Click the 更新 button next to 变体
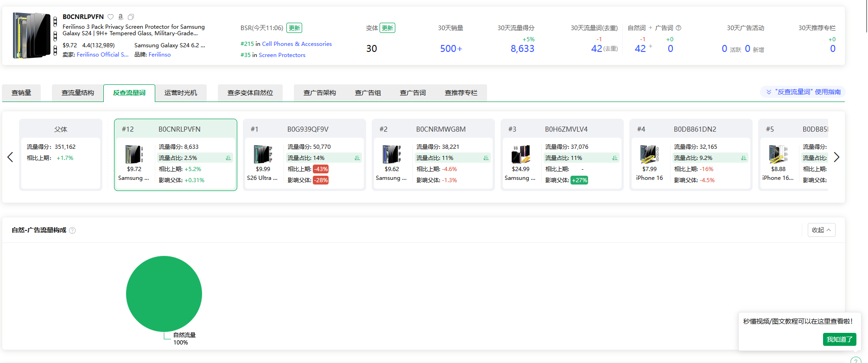Screen dimensions: 868x363 (x=387, y=28)
